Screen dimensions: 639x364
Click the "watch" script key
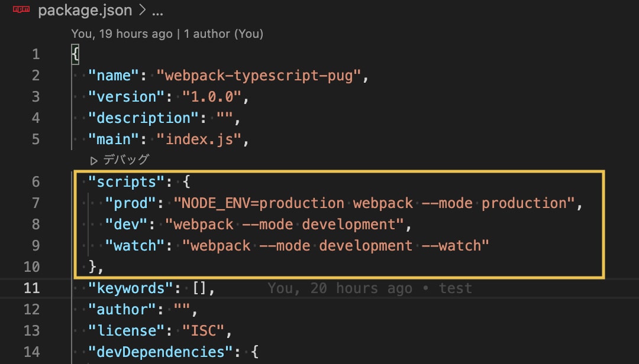[135, 245]
